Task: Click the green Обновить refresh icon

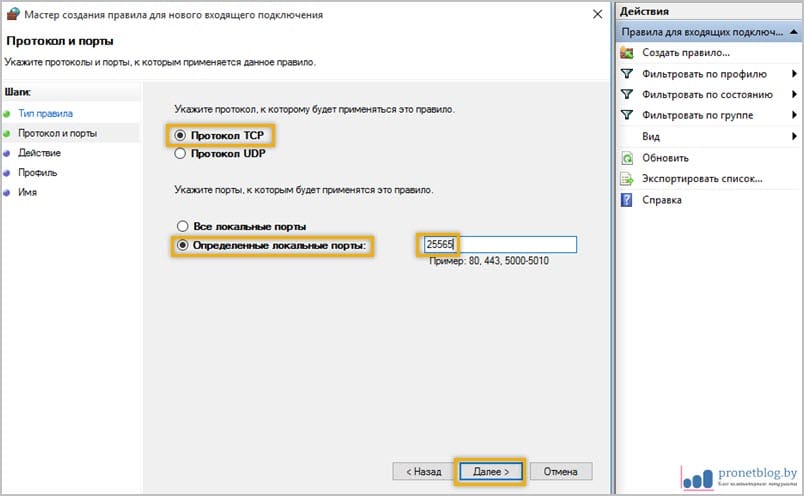Action: tap(627, 158)
